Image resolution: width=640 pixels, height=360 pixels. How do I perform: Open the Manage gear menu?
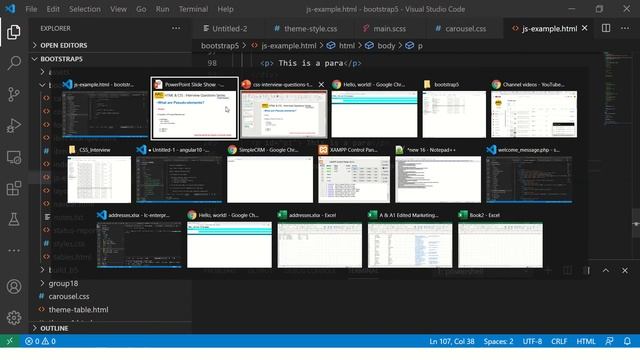13,318
